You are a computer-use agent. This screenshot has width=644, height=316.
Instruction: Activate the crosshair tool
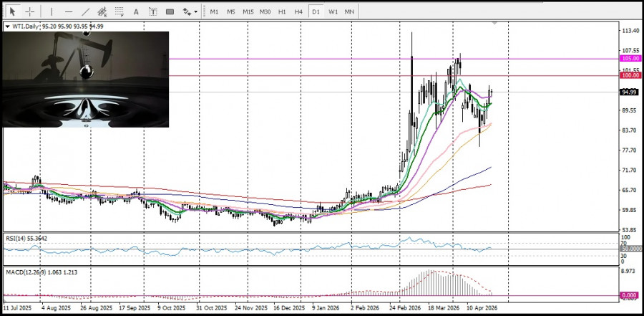click(x=30, y=11)
